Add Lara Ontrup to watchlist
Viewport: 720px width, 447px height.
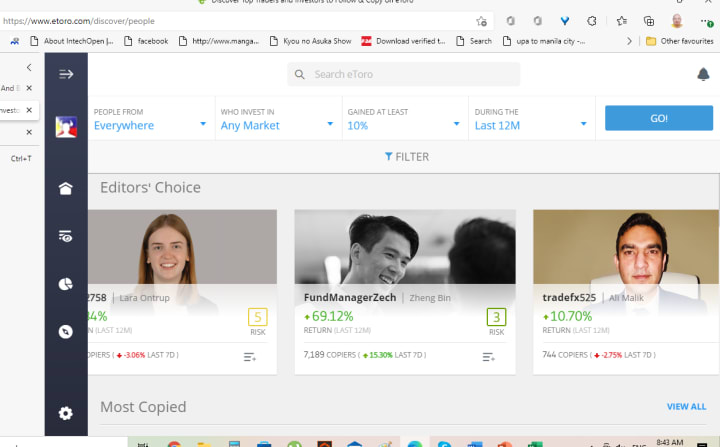[x=250, y=357]
